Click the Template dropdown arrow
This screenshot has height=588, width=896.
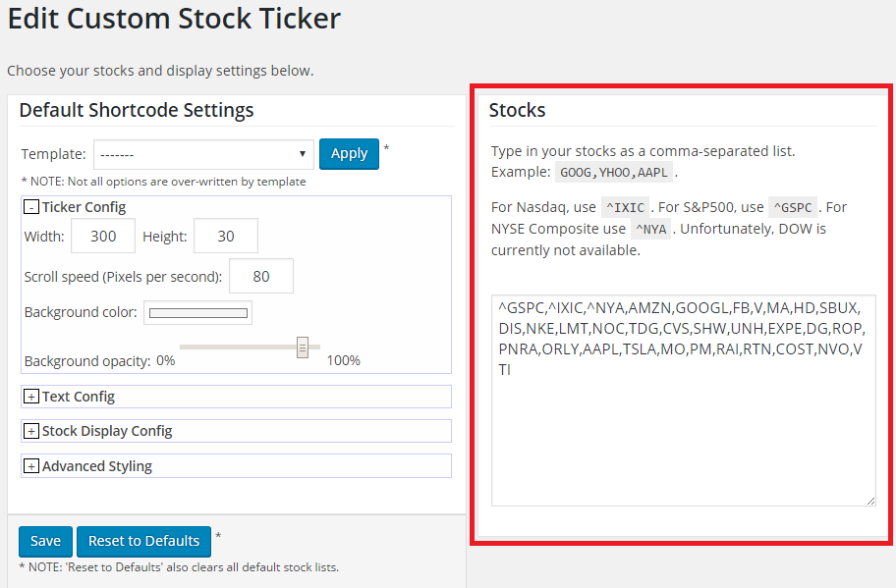tap(303, 154)
